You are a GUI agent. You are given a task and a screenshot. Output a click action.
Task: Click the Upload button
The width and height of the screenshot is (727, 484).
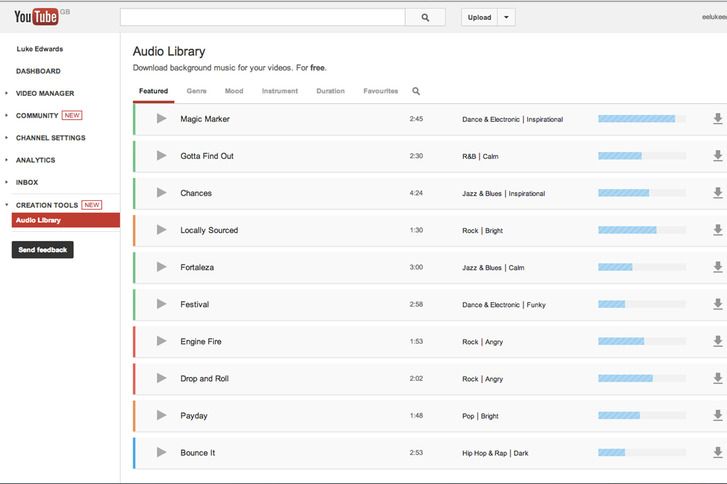click(479, 17)
